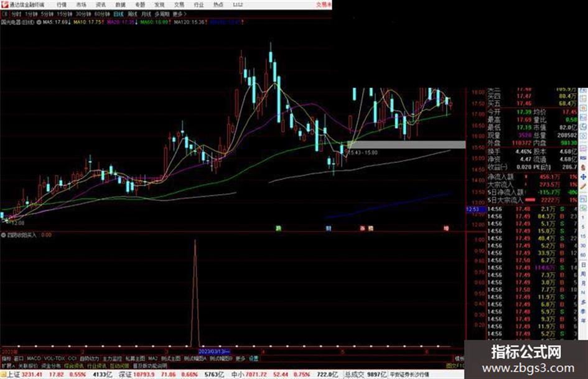Open the 综合资讯 tab
This screenshot has height=379, width=588.
(74, 366)
